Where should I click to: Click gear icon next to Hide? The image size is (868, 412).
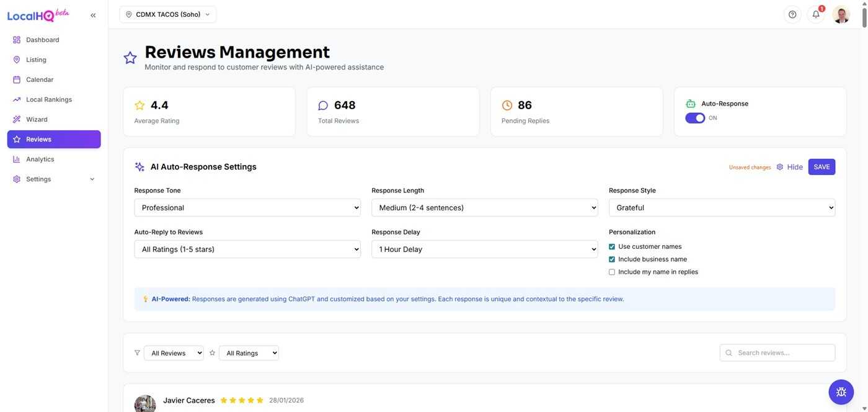(x=780, y=167)
